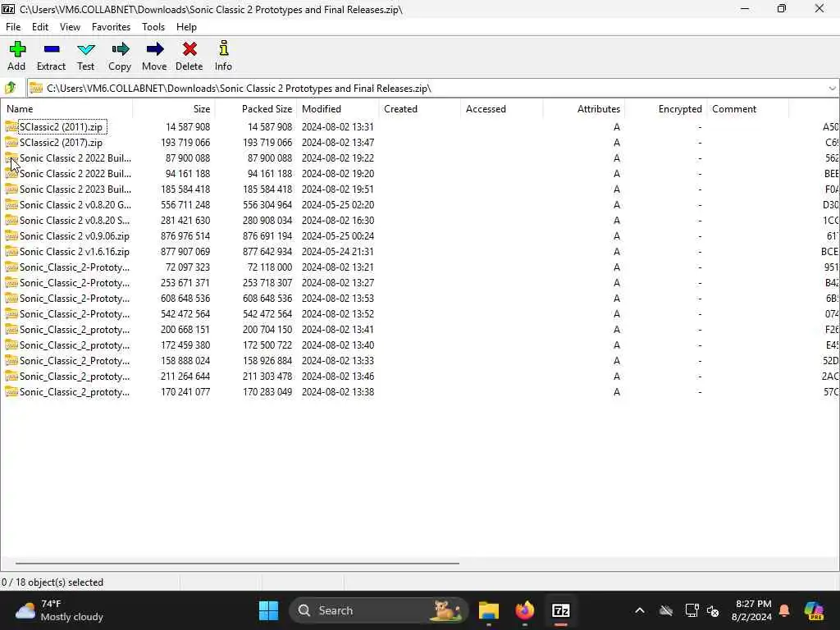Click the zip icon beside Sonic Classic 2 v0.9.06.zip

tap(11, 235)
